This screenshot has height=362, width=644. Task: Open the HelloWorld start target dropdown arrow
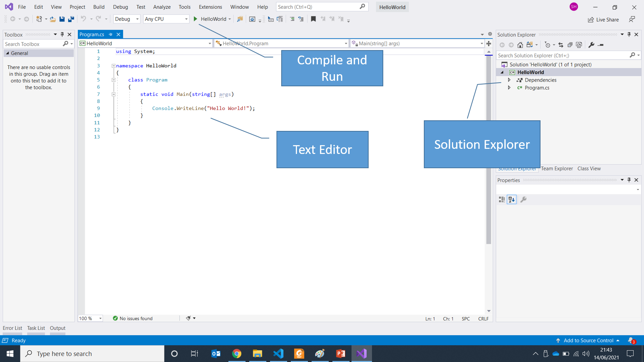click(x=230, y=19)
